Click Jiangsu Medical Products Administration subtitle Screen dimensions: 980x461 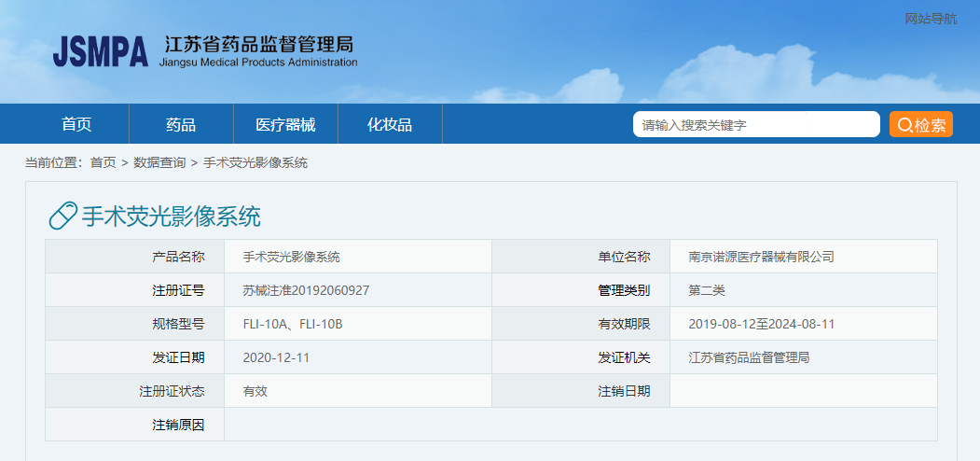tap(258, 63)
